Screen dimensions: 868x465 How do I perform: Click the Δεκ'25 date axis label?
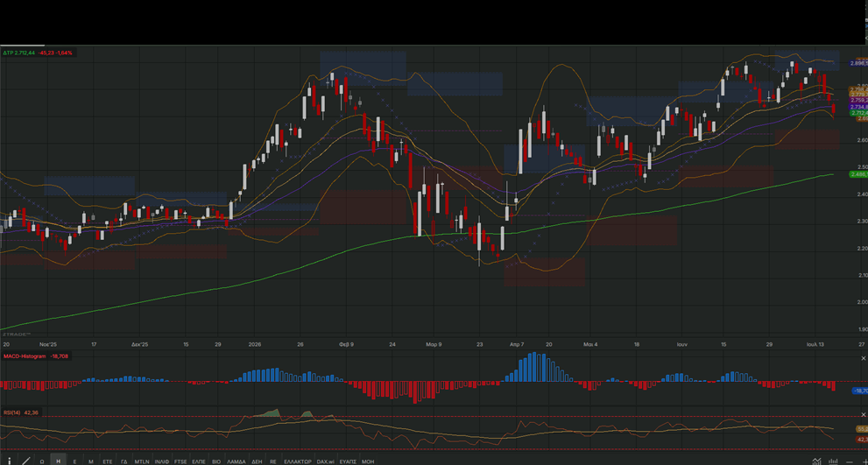click(139, 344)
